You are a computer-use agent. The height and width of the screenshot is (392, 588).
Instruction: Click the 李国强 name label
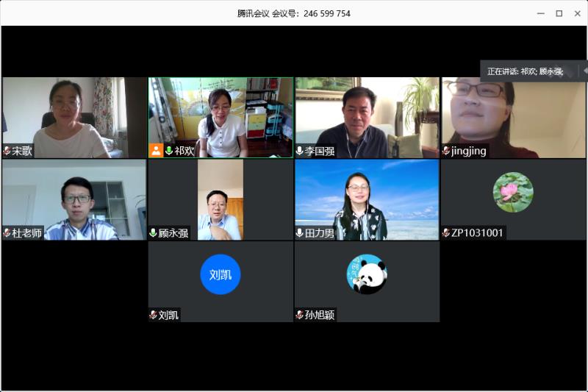click(x=320, y=152)
